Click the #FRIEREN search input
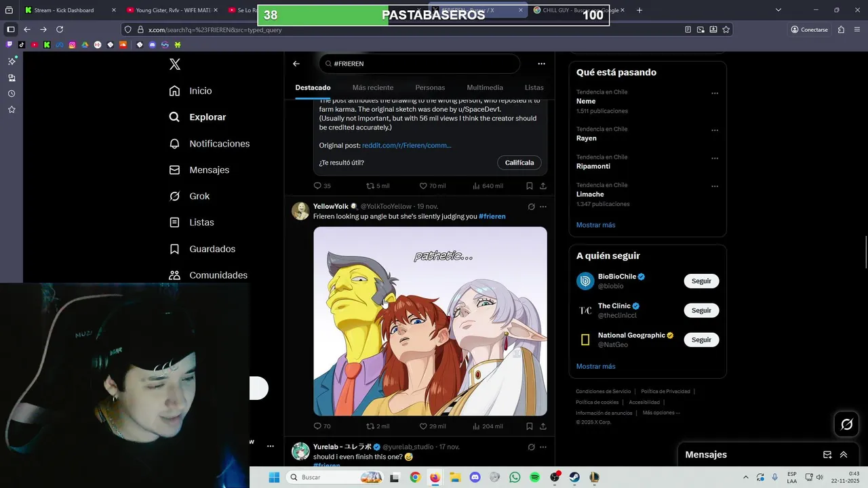Screen dimensions: 868x488 pos(420,64)
